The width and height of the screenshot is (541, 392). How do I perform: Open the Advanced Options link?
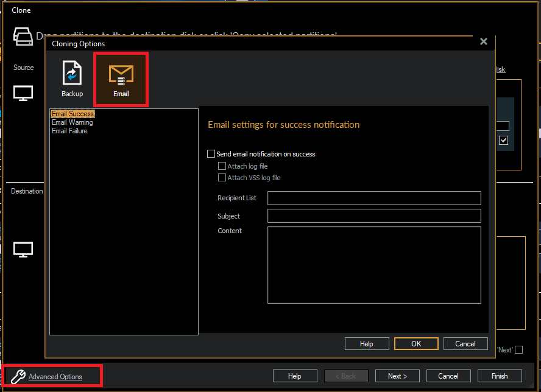55,376
